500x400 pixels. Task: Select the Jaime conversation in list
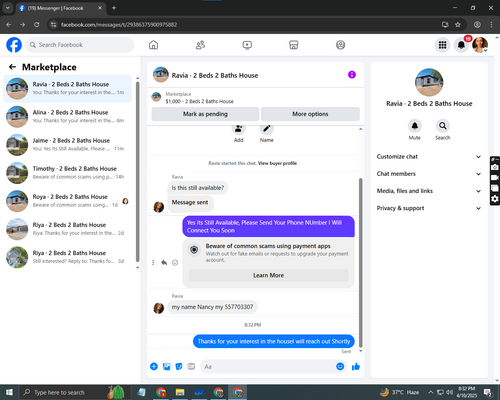68,145
